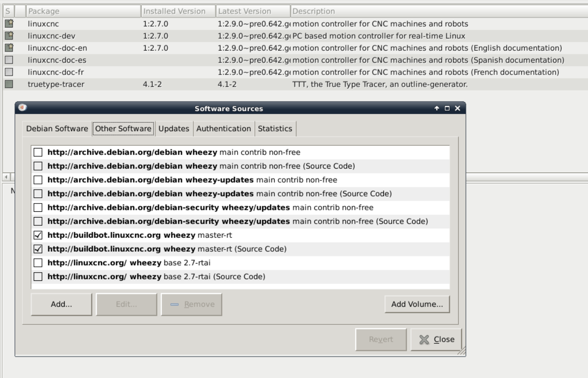The height and width of the screenshot is (378, 588).
Task: Click PC based motion controller description text
Action: (x=379, y=36)
